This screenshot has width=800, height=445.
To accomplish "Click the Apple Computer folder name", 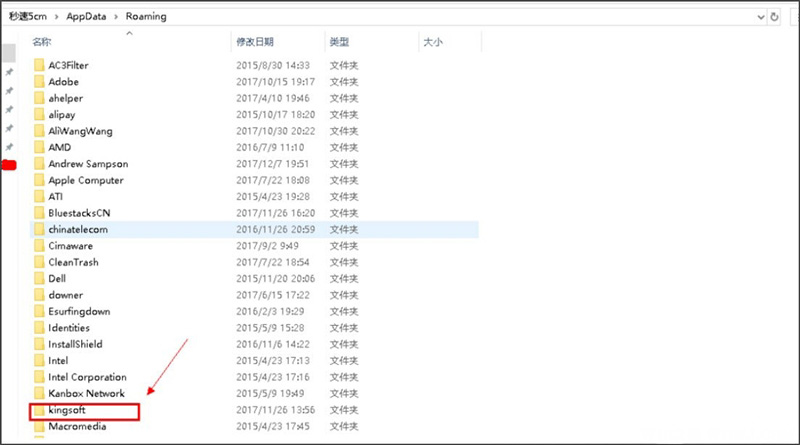I will (x=86, y=180).
